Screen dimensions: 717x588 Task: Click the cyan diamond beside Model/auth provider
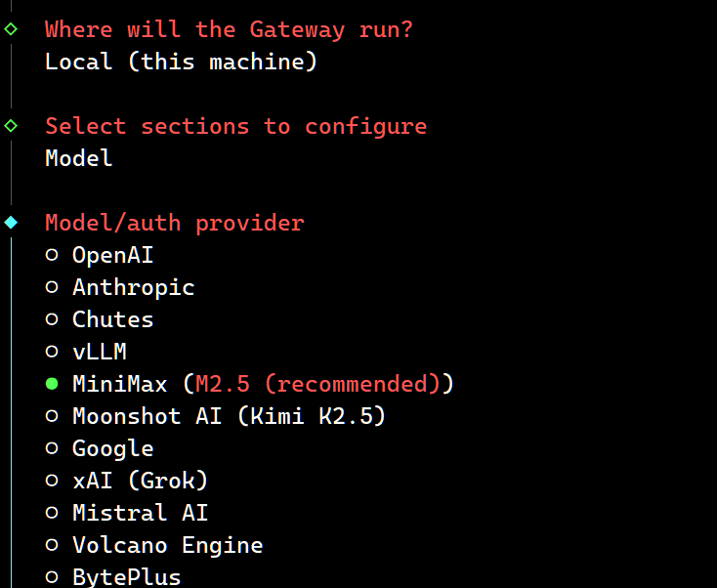tap(11, 223)
